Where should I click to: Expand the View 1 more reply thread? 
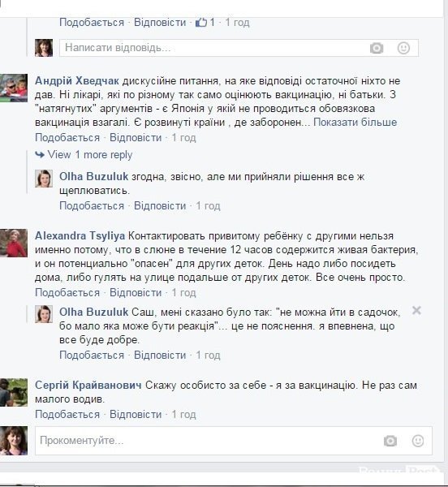pos(84,155)
